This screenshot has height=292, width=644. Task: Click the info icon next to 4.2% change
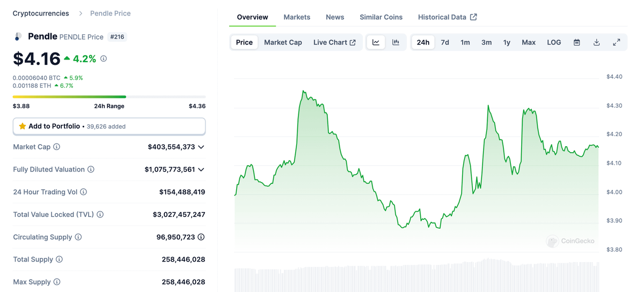pos(104,59)
